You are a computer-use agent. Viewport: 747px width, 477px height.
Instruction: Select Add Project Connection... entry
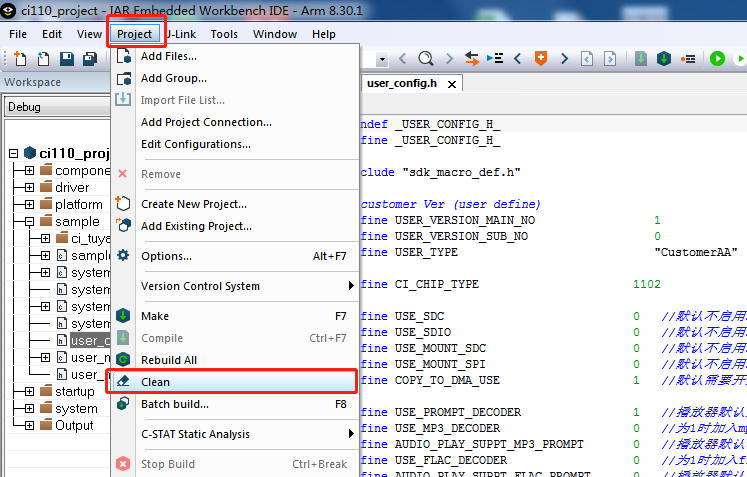[x=234, y=122]
